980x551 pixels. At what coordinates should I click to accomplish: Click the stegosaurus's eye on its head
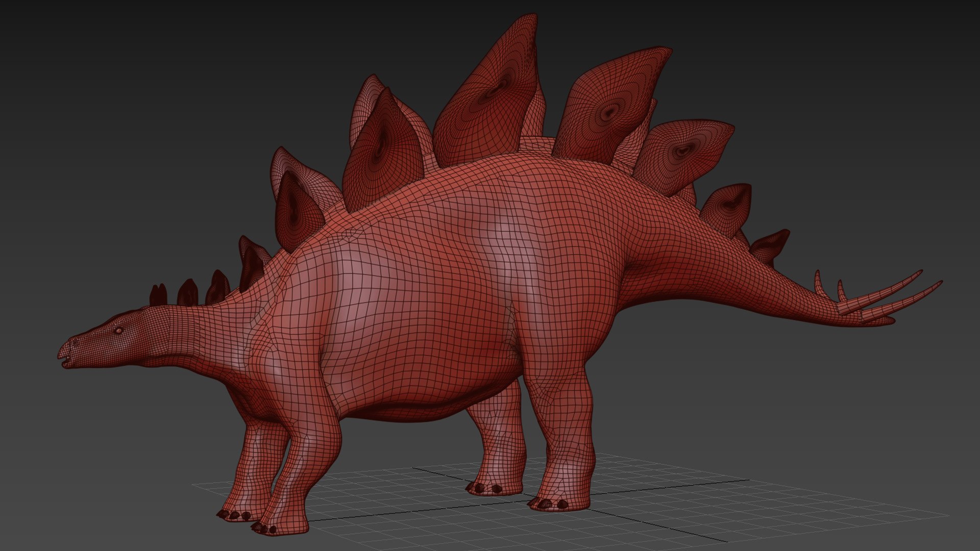[118, 331]
